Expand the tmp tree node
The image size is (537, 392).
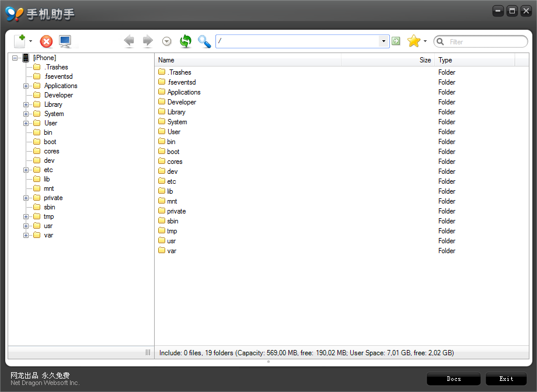click(x=26, y=217)
